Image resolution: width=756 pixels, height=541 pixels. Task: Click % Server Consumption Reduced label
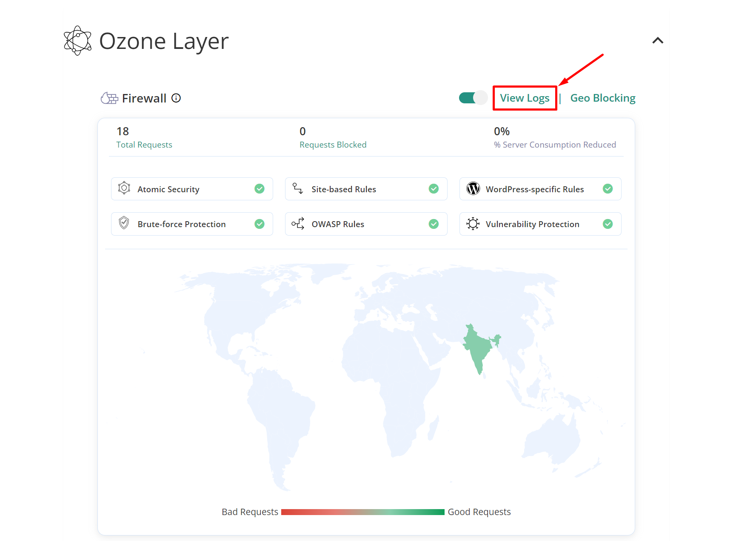pos(555,145)
